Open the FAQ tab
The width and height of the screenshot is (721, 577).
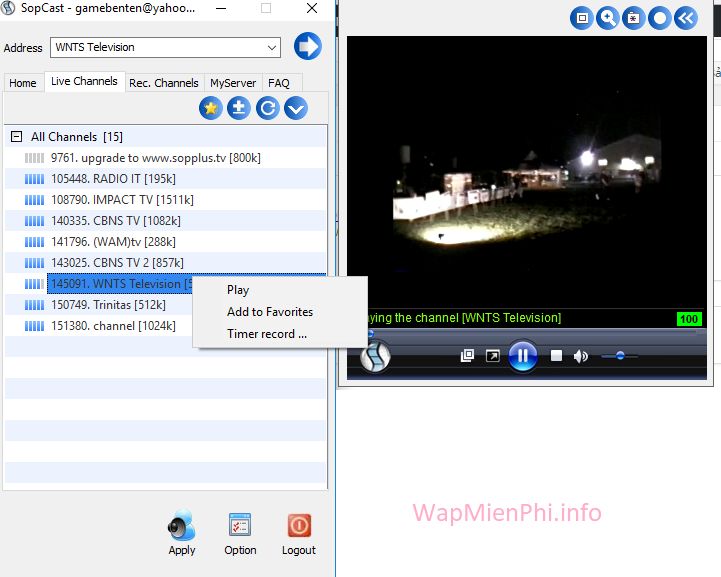[279, 83]
